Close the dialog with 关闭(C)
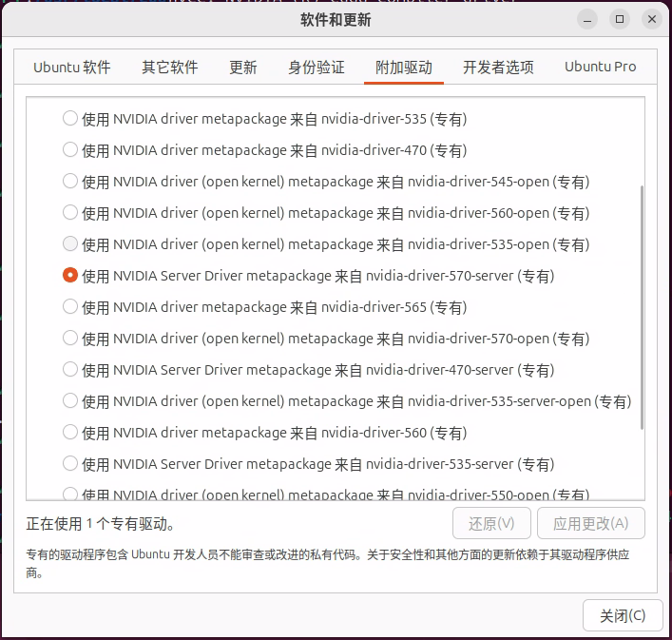This screenshot has height=640, width=672. coord(623,615)
